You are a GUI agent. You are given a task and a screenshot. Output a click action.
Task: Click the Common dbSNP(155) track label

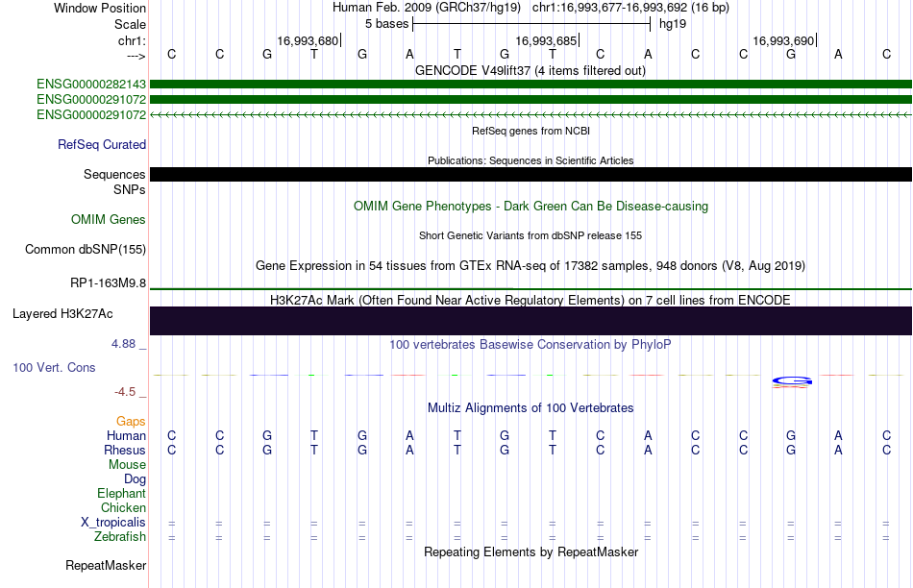tap(86, 249)
